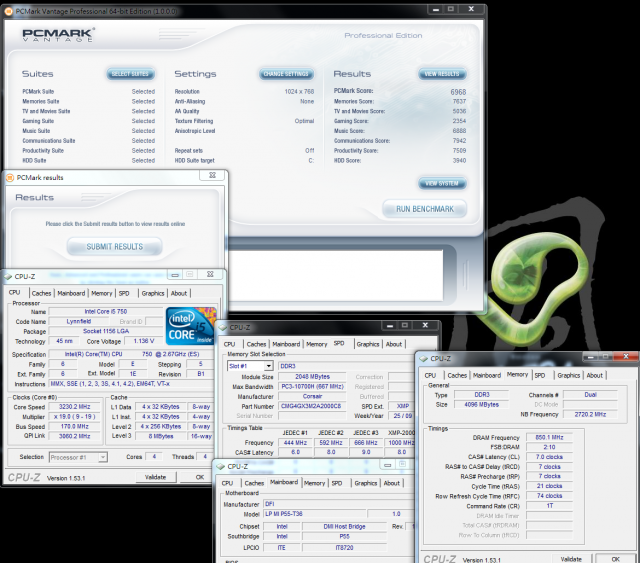The height and width of the screenshot is (563, 641).
Task: Click the Command Rate field 1T
Action: point(549,506)
